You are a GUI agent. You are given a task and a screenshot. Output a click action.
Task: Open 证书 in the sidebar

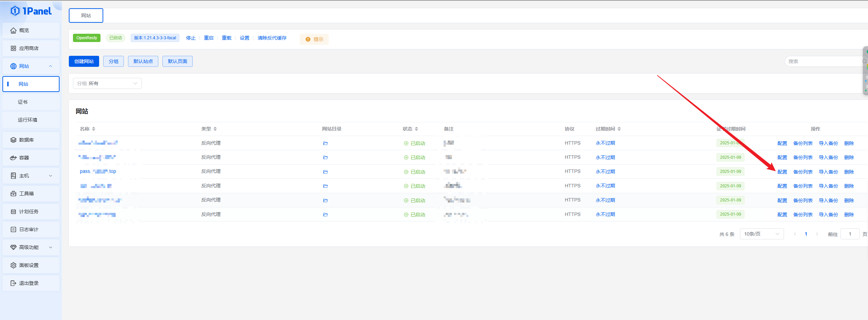(x=23, y=102)
